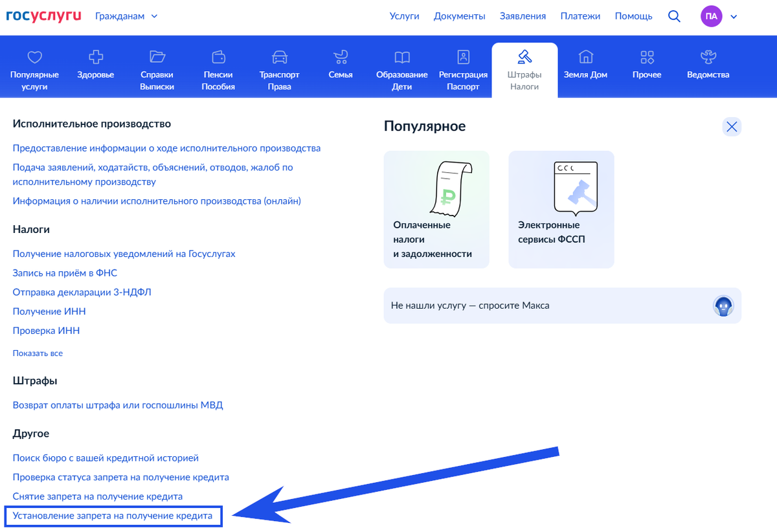Select the Здоровье cross category
The height and width of the screenshot is (532, 777).
95,65
